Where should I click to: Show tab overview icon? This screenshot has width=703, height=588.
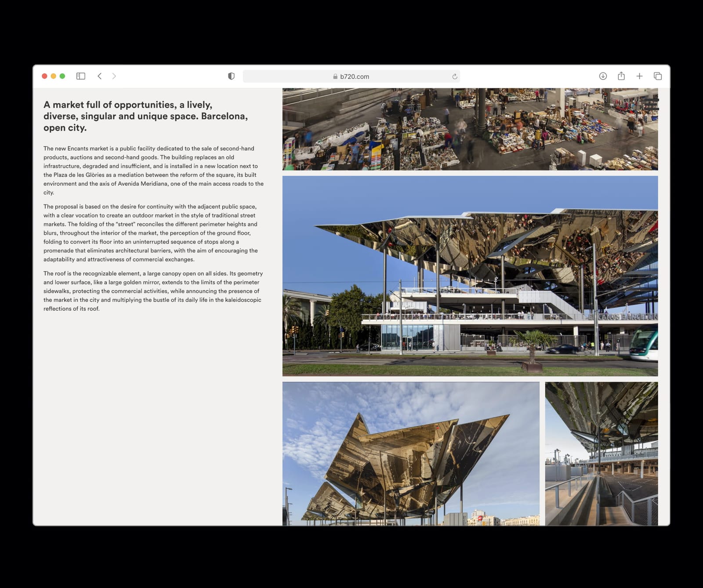pos(658,76)
